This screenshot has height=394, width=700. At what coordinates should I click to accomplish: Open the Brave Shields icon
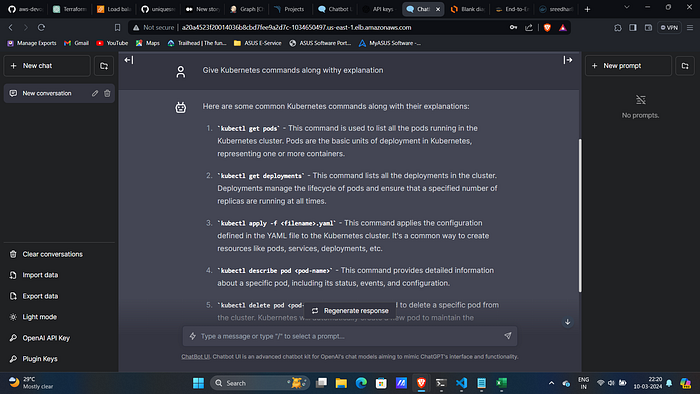pyautogui.click(x=547, y=28)
